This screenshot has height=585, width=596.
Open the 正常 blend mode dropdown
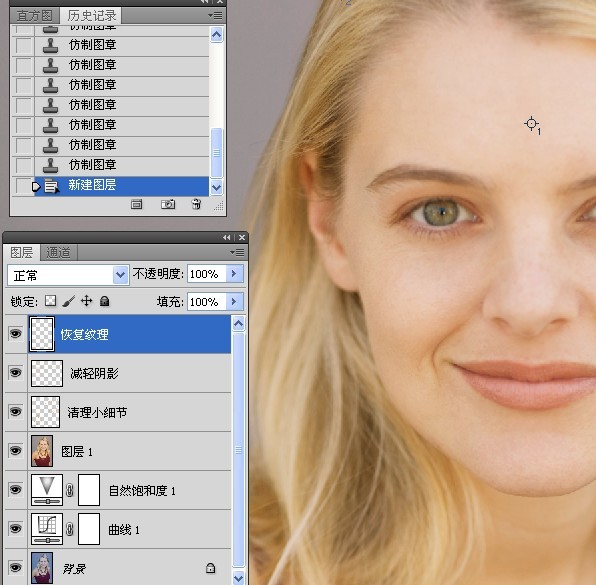click(x=120, y=275)
